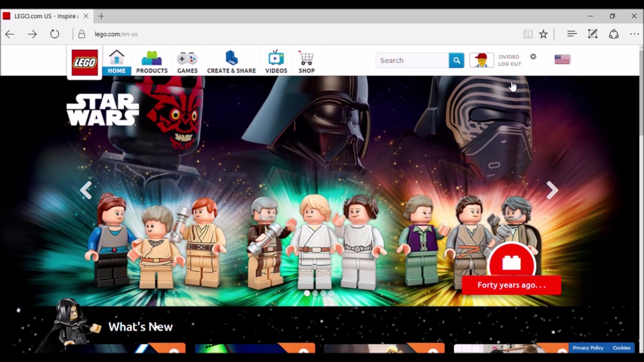Open the Privacy Policy link
The height and width of the screenshot is (362, 644).
[588, 348]
